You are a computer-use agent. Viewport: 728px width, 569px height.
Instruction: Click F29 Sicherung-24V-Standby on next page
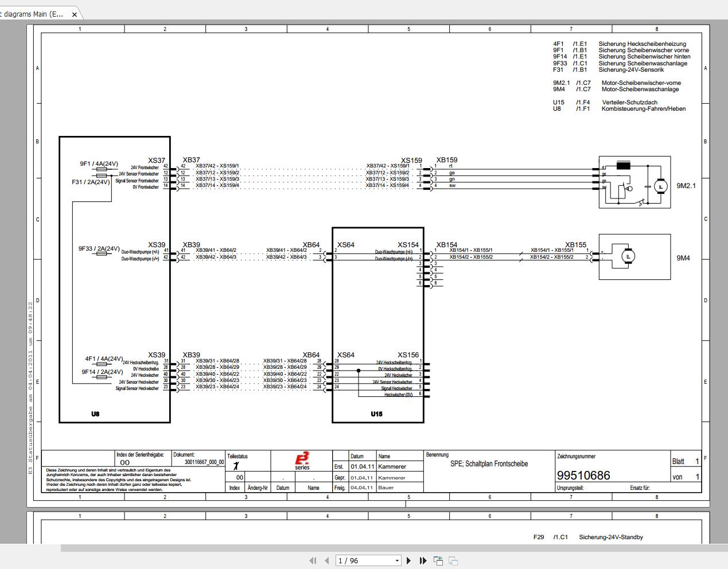pyautogui.click(x=588, y=537)
